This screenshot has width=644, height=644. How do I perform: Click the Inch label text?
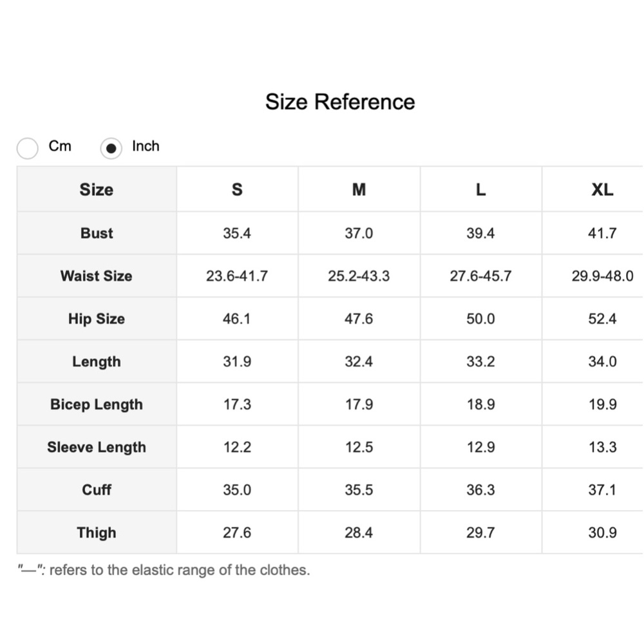coord(146,146)
